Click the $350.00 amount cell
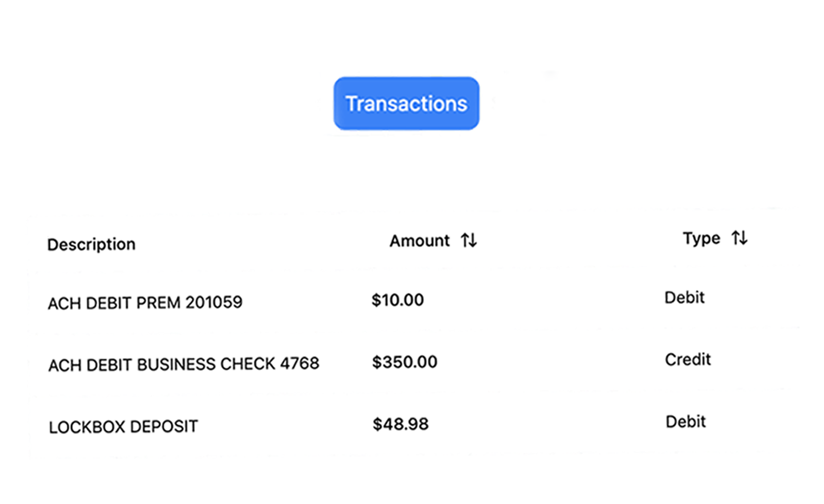The height and width of the screenshot is (504, 824). point(404,362)
